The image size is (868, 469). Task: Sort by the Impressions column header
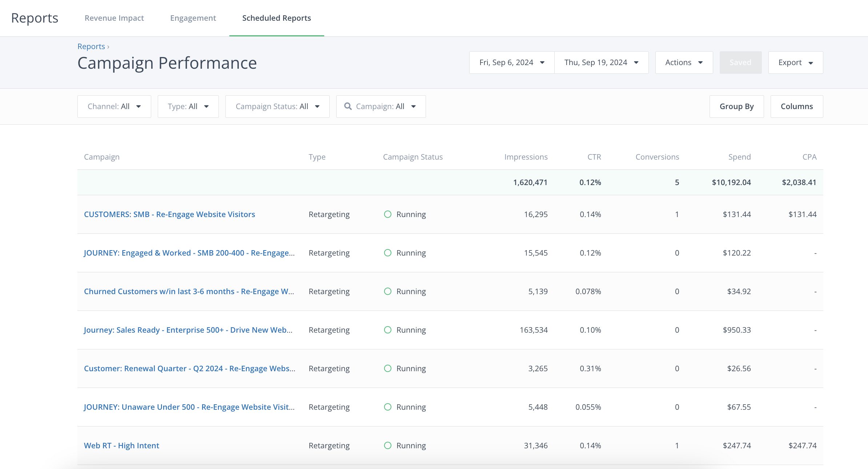click(x=526, y=157)
